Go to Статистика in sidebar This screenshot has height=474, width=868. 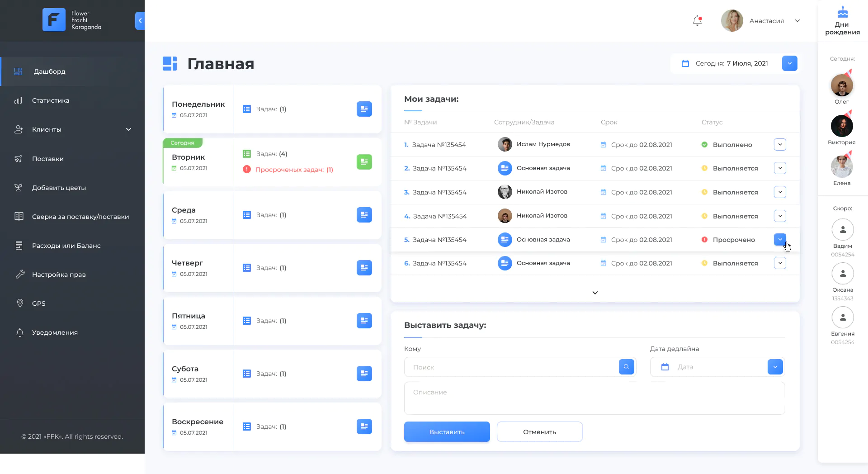tap(50, 100)
